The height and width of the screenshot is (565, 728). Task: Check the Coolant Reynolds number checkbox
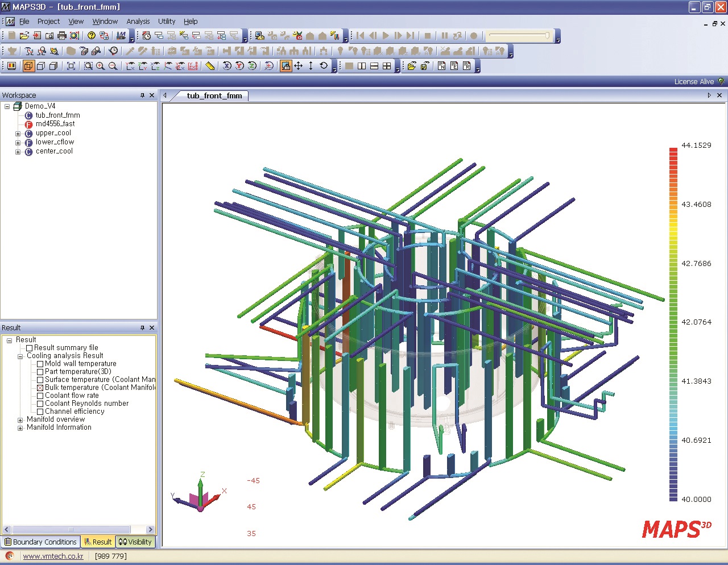[40, 404]
